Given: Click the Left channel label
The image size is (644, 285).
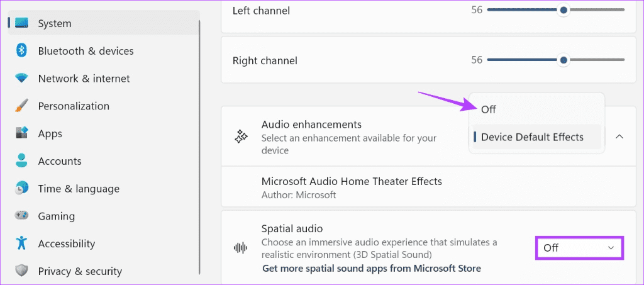Looking at the screenshot, I should pos(261,11).
